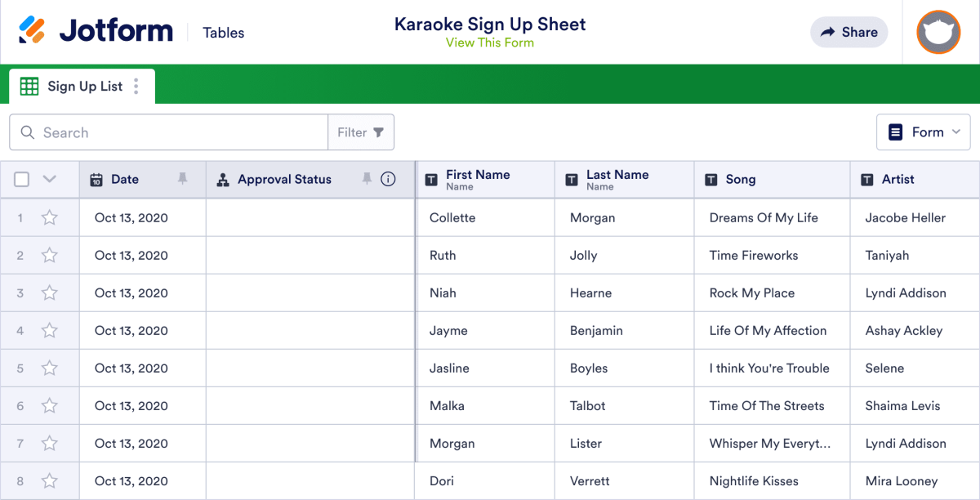This screenshot has height=500, width=980.
Task: Check the select-all checkbox in table header
Action: tap(21, 179)
